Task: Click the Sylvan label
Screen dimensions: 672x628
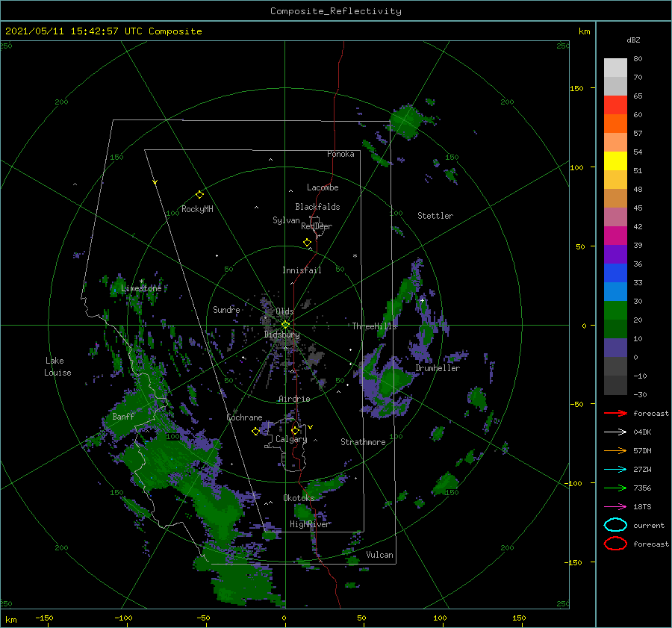Action: (x=286, y=220)
